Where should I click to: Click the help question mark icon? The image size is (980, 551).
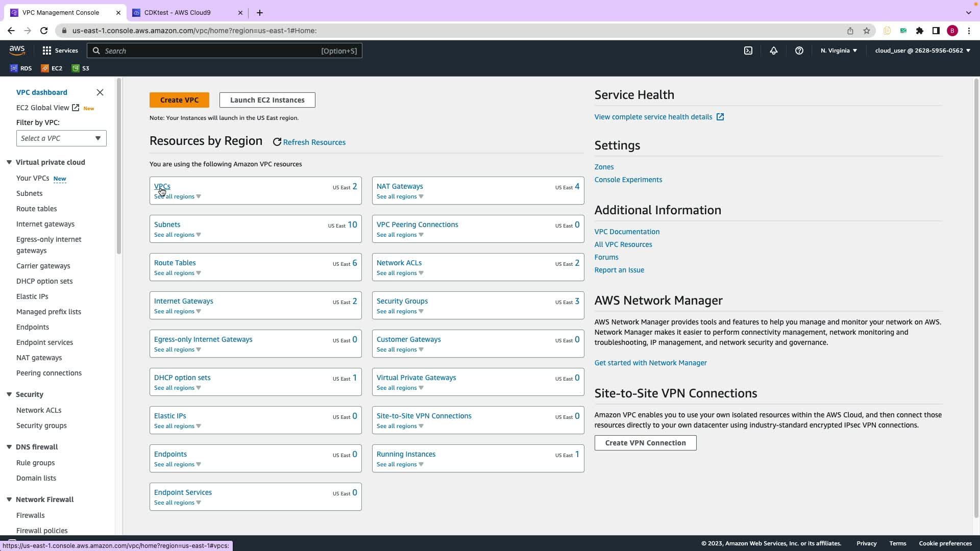click(799, 51)
